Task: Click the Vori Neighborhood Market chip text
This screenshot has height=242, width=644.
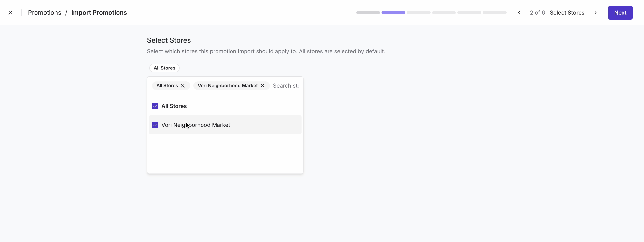Action: click(x=227, y=86)
